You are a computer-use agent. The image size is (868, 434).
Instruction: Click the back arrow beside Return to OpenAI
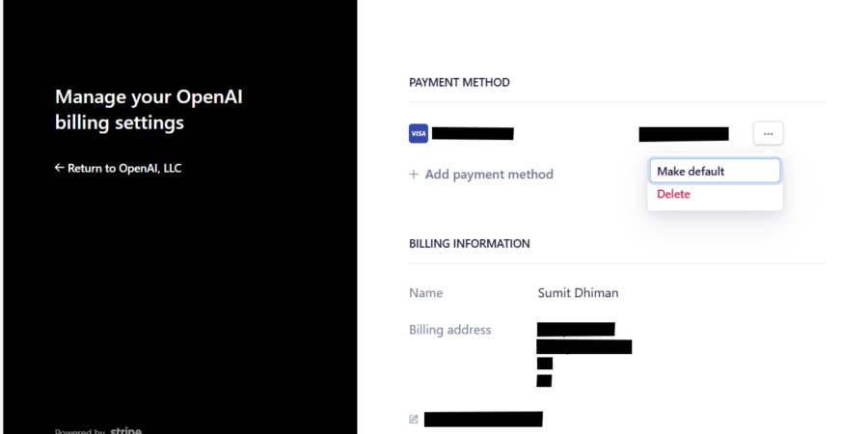pyautogui.click(x=59, y=168)
